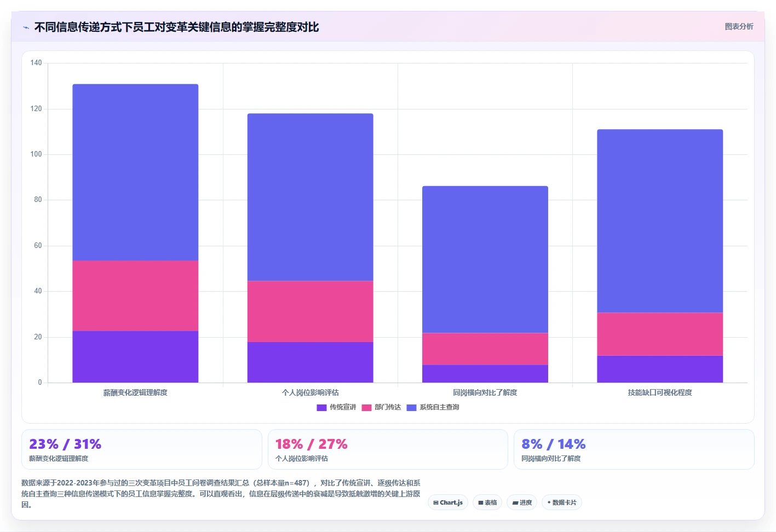Toggle the 系统自主查询 legend item
Image resolution: width=776 pixels, height=532 pixels.
[x=433, y=407]
